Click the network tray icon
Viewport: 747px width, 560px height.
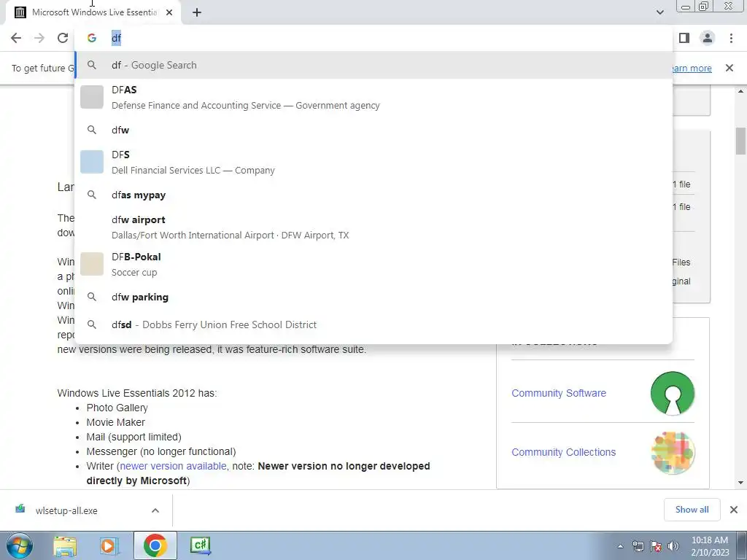(638, 547)
